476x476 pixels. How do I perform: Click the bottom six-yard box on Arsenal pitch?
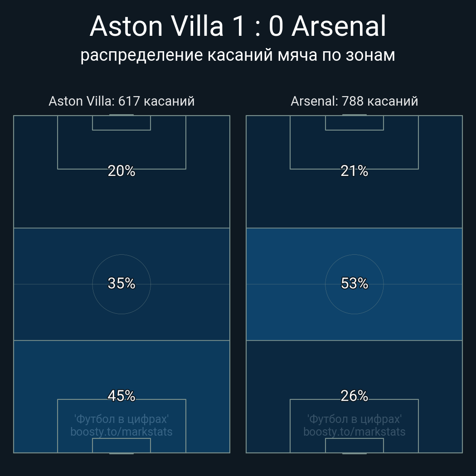pyautogui.click(x=354, y=446)
